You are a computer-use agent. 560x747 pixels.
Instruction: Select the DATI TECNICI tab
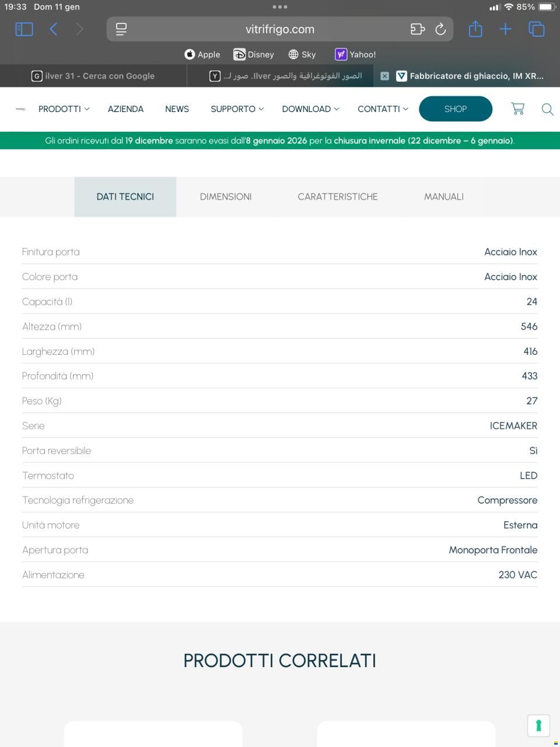coord(125,197)
